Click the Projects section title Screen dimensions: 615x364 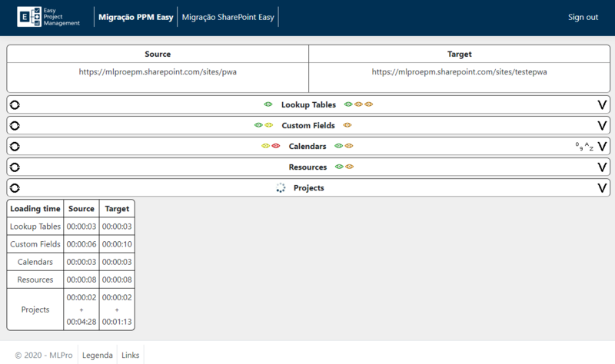[309, 187]
